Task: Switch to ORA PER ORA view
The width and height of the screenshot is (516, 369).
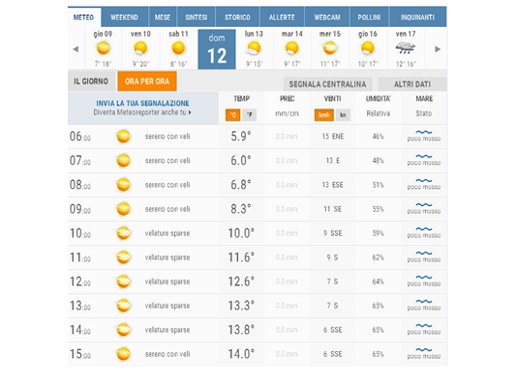Action: tap(147, 81)
